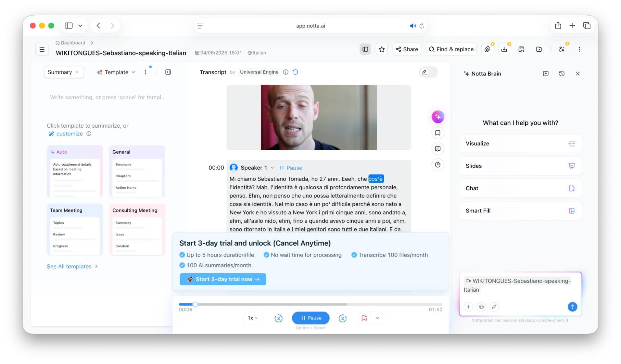Click the summary text input placeholder
Image resolution: width=621 pixels, height=364 pixels.
click(108, 97)
